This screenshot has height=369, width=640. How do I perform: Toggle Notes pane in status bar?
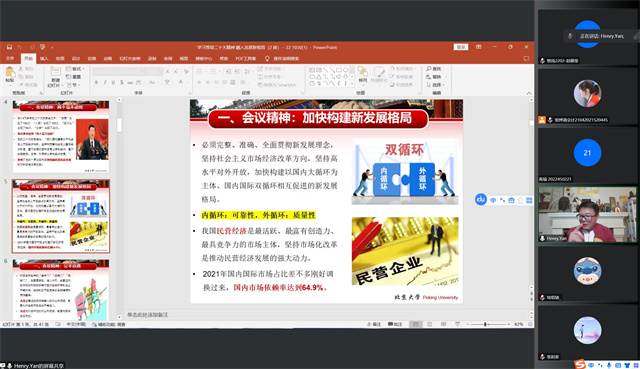coord(374,324)
